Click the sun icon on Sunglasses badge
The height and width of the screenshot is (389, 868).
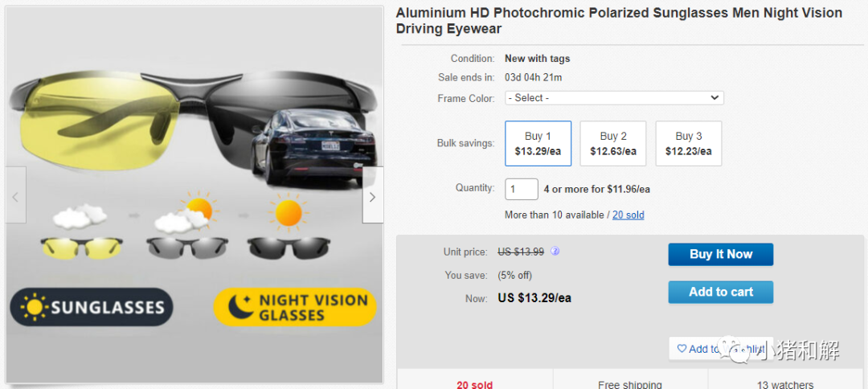click(x=35, y=307)
